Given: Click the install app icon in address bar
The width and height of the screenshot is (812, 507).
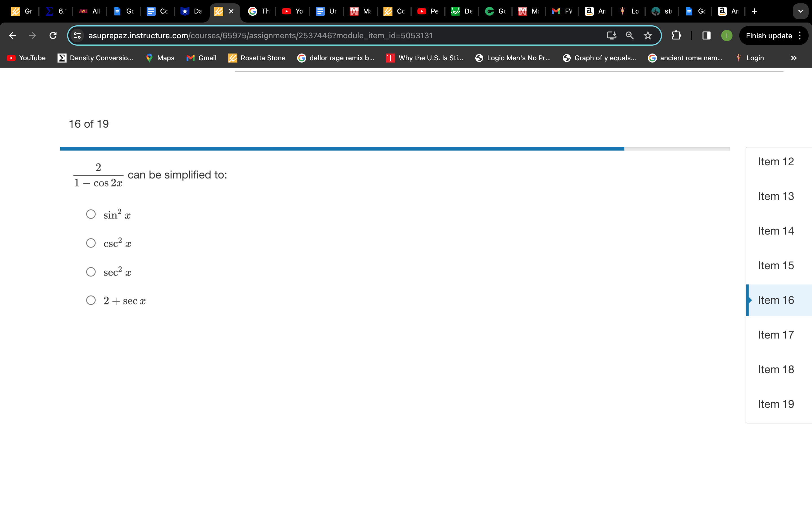Looking at the screenshot, I should 611,35.
